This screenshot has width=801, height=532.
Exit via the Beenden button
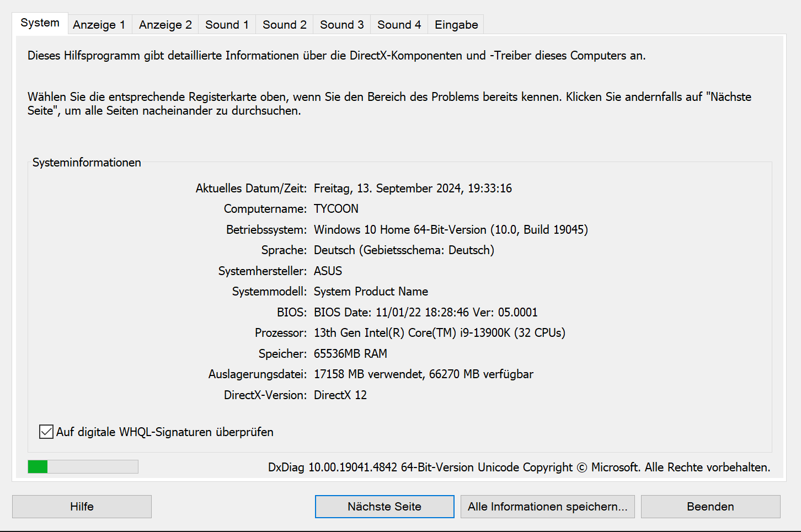pos(710,507)
